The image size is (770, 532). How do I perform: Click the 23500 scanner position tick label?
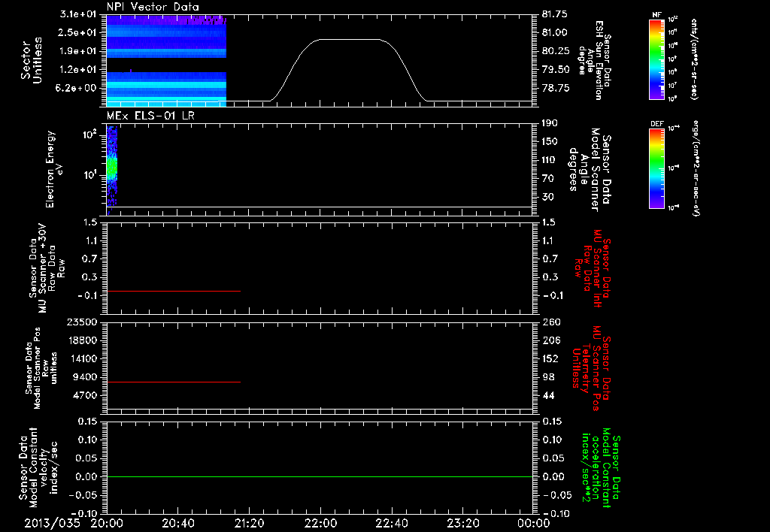coord(81,322)
